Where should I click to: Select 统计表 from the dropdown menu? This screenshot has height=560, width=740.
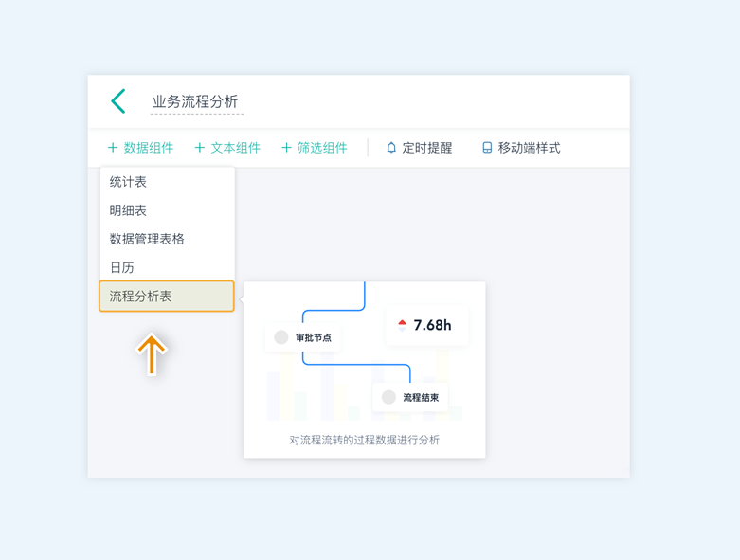click(x=129, y=182)
